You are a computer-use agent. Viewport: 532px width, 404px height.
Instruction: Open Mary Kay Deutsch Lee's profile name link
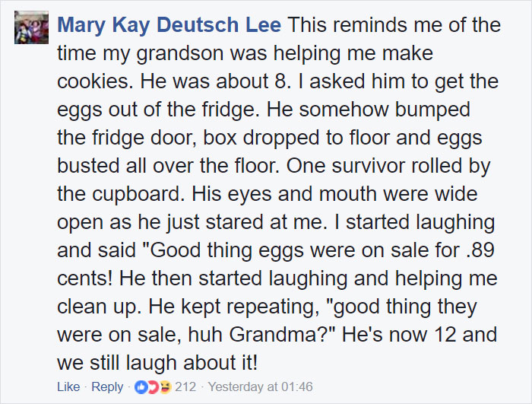click(x=169, y=25)
